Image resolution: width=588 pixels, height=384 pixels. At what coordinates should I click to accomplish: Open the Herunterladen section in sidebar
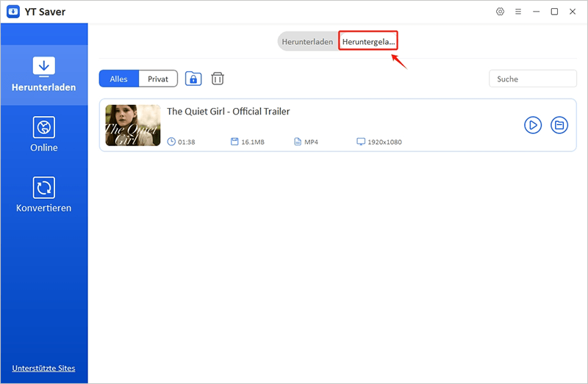click(x=44, y=74)
